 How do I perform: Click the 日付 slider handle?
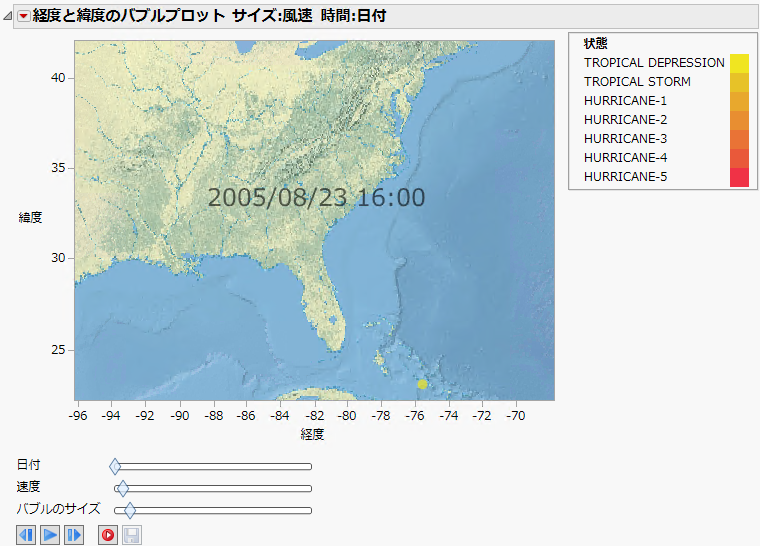coord(115,466)
